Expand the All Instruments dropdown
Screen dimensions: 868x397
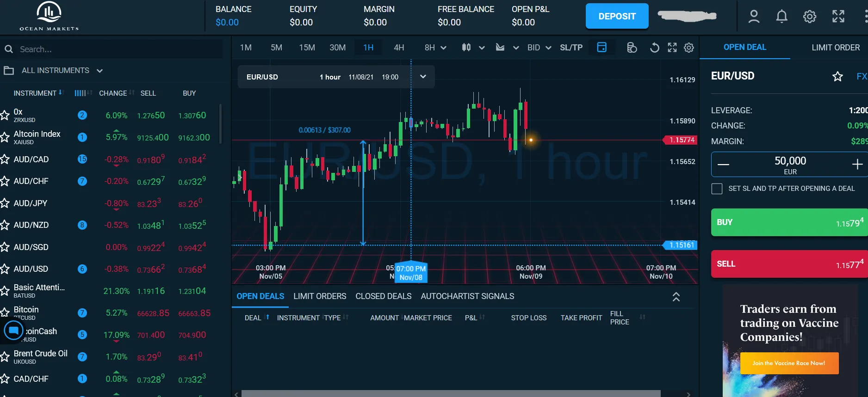tap(99, 71)
